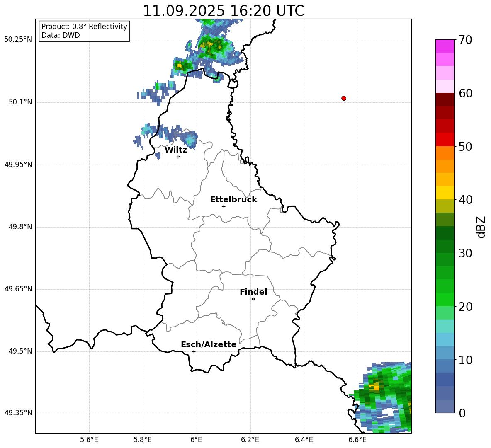Viewport: 491px width, 448px height.
Task: Click the 0 value on colorbar
Action: (462, 413)
